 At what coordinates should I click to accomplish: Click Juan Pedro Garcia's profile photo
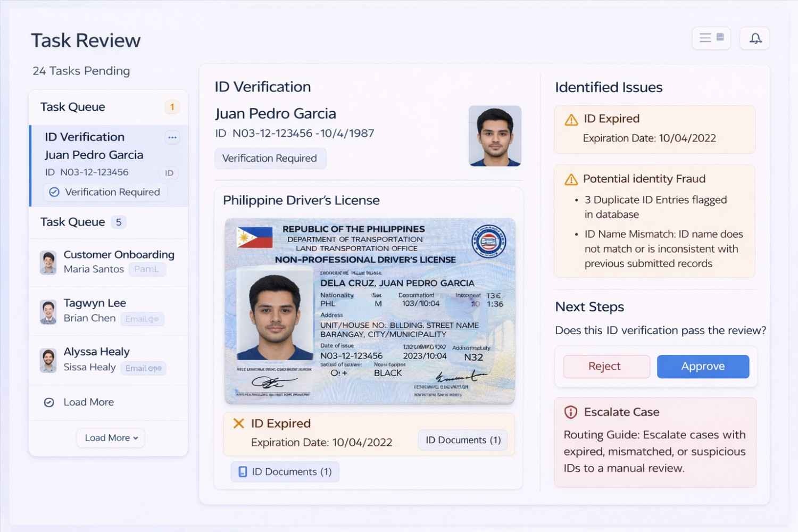pos(494,136)
